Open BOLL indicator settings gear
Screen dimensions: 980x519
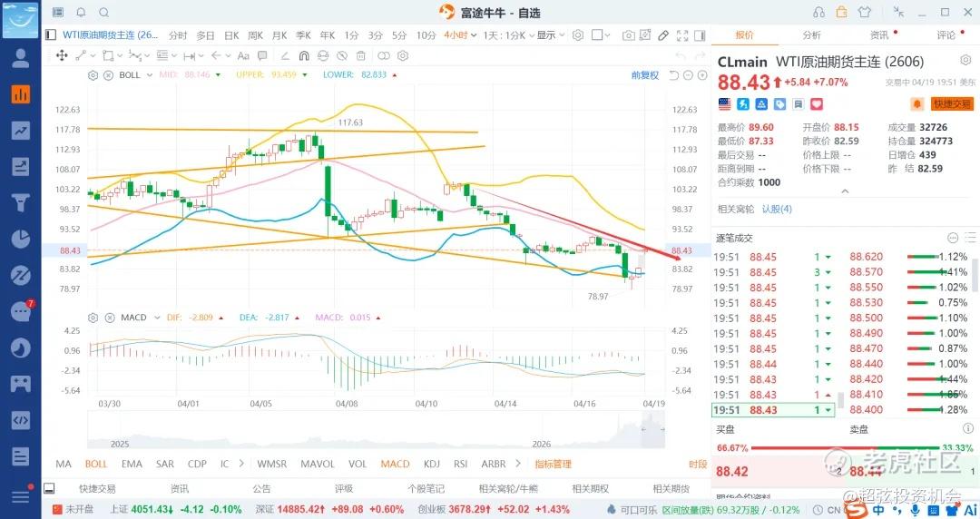pyautogui.click(x=93, y=75)
